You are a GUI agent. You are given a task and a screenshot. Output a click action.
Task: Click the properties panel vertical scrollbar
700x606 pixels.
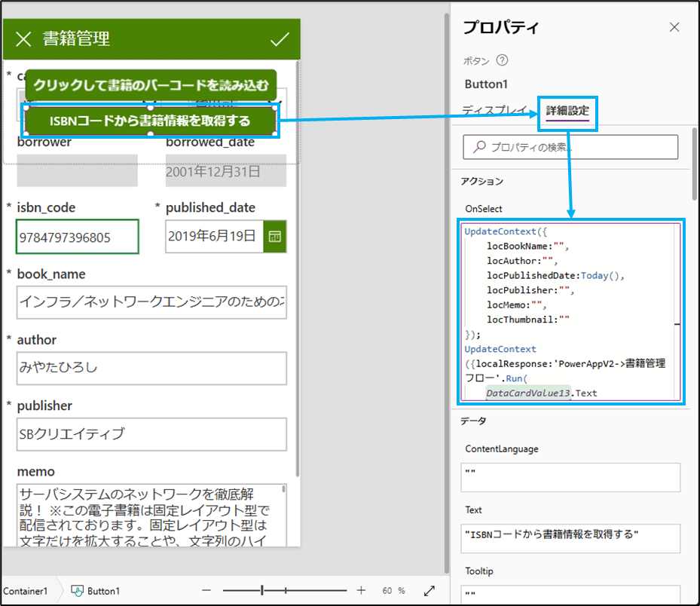point(694,164)
